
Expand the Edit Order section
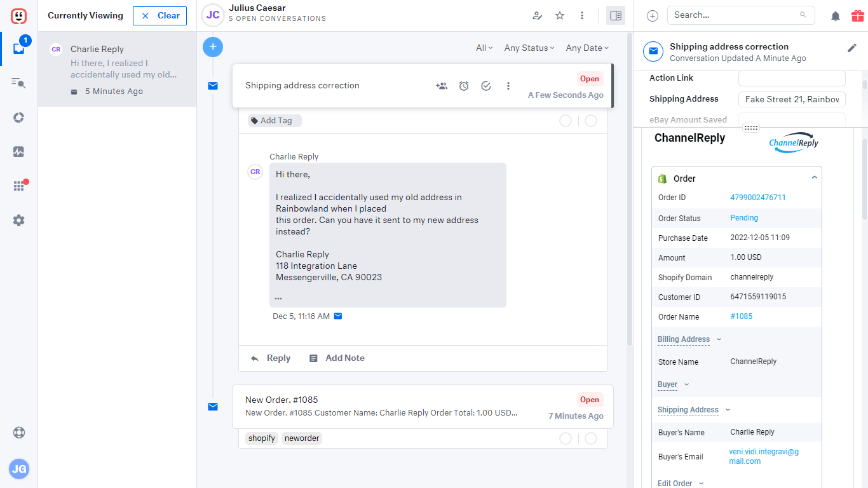pos(681,484)
